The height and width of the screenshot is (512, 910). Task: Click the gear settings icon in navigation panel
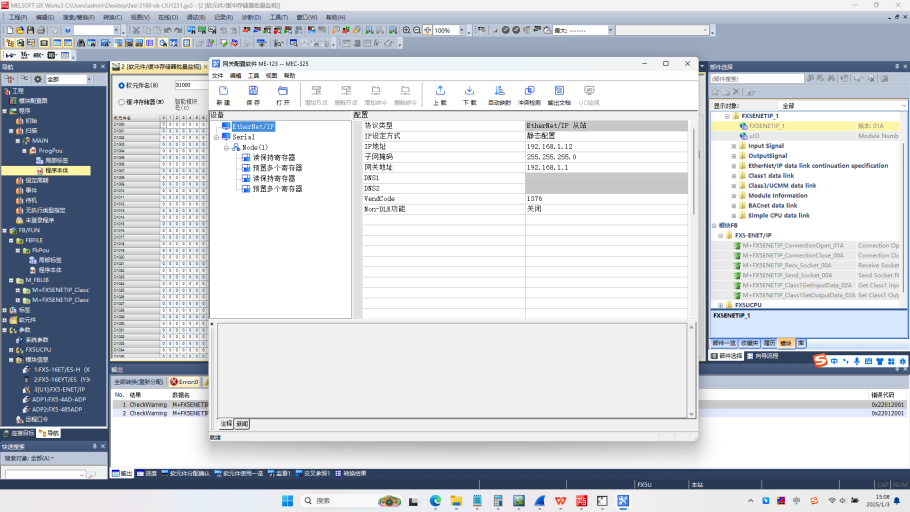(38, 79)
